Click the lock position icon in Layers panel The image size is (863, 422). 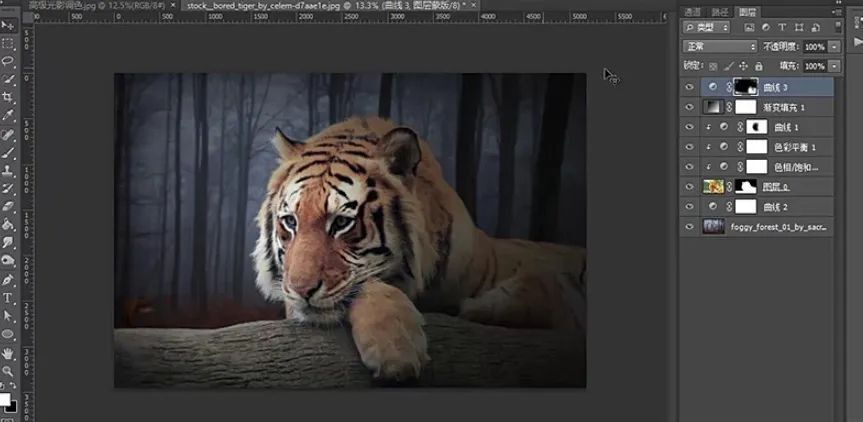pyautogui.click(x=743, y=66)
